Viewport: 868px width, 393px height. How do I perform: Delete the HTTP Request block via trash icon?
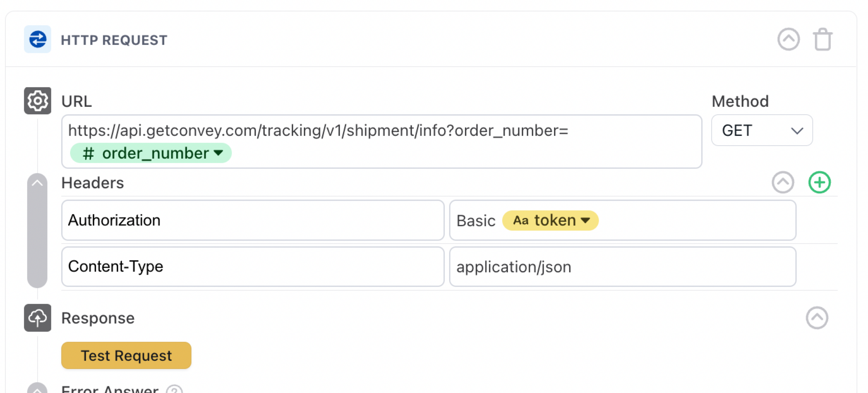tap(823, 40)
